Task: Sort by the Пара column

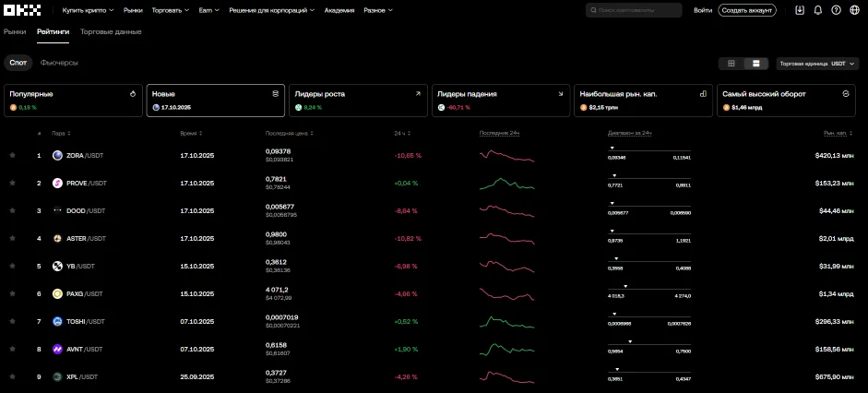Action: point(61,134)
